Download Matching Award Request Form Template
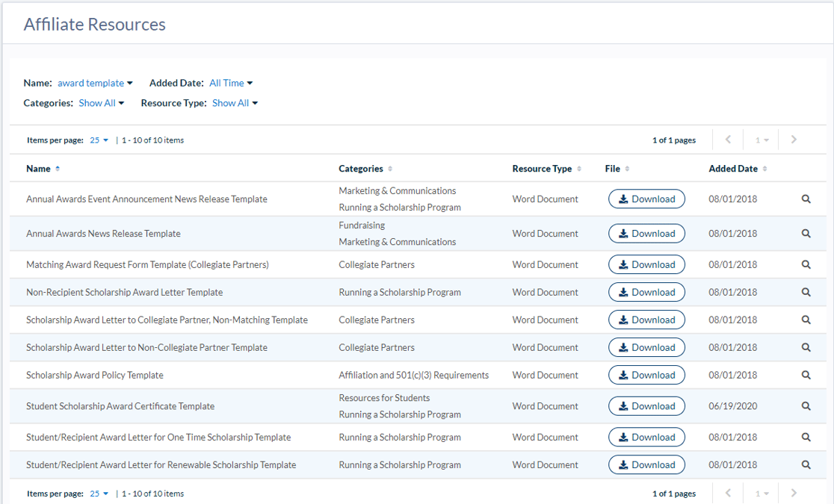This screenshot has height=504, width=834. [x=646, y=264]
